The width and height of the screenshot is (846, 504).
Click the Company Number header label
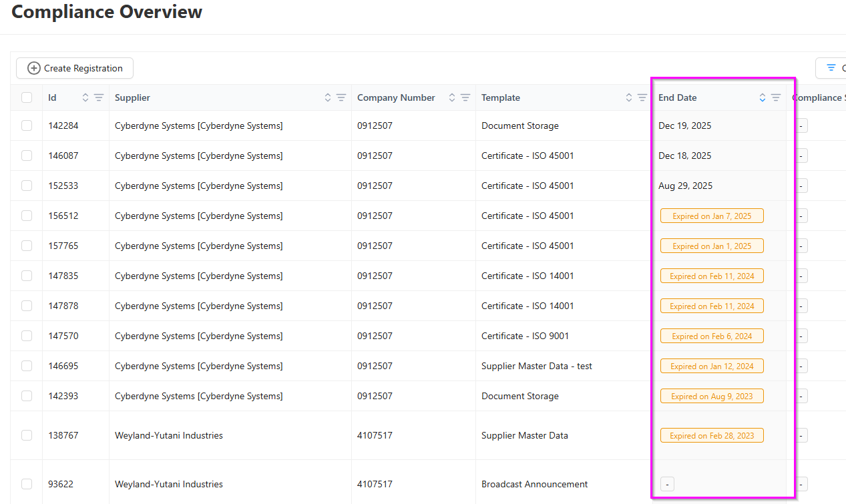click(x=396, y=97)
